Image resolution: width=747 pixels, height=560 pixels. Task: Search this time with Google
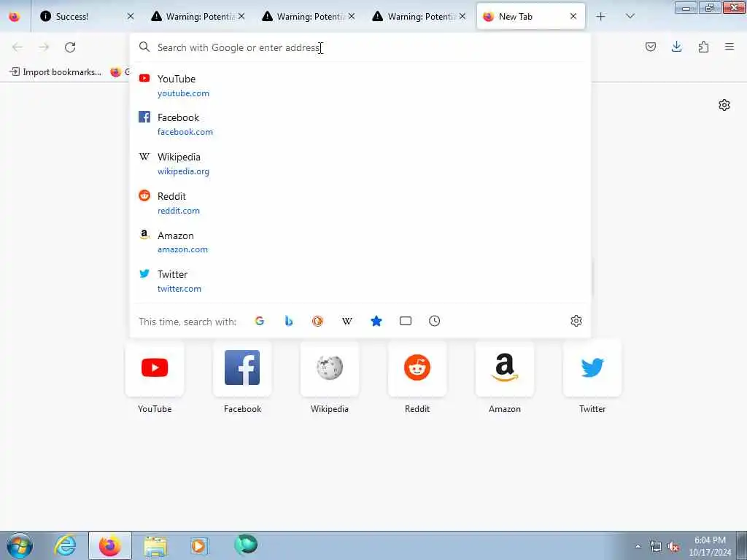pyautogui.click(x=260, y=321)
